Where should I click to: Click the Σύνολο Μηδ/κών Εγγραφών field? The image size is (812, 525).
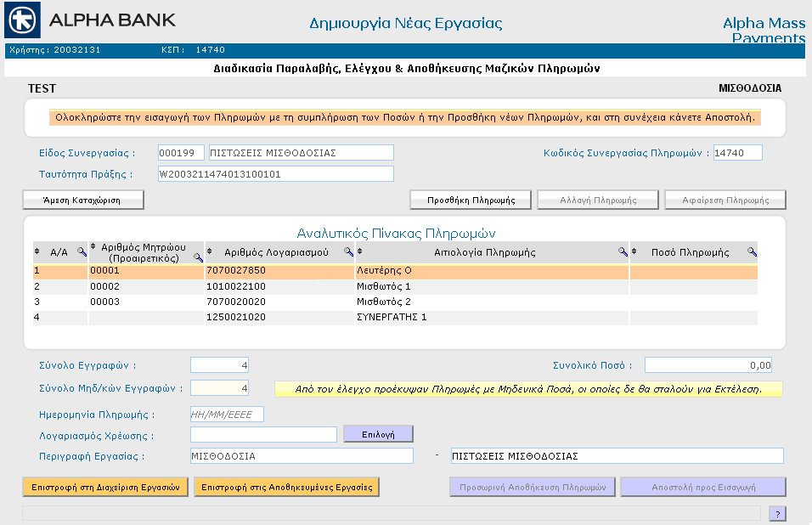(x=220, y=387)
